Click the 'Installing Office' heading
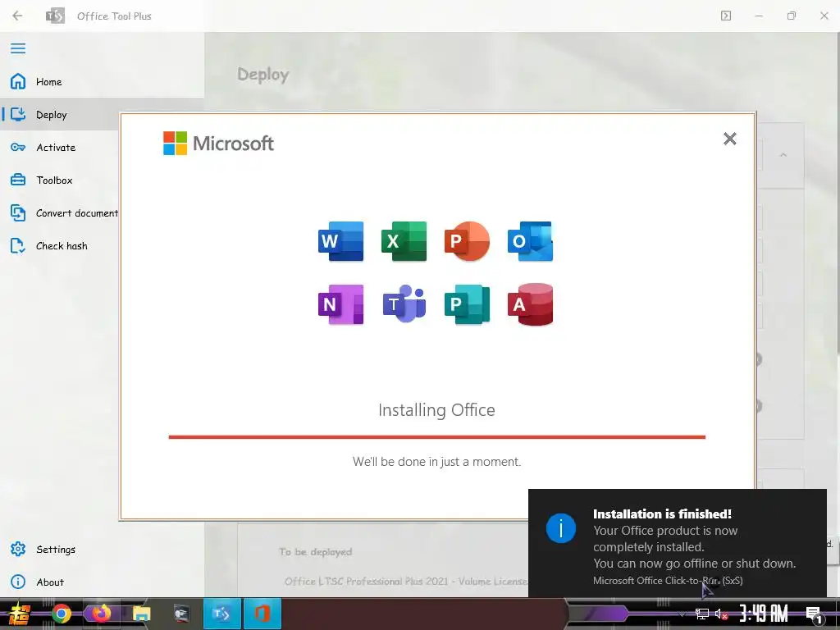Image resolution: width=840 pixels, height=630 pixels. coord(436,410)
